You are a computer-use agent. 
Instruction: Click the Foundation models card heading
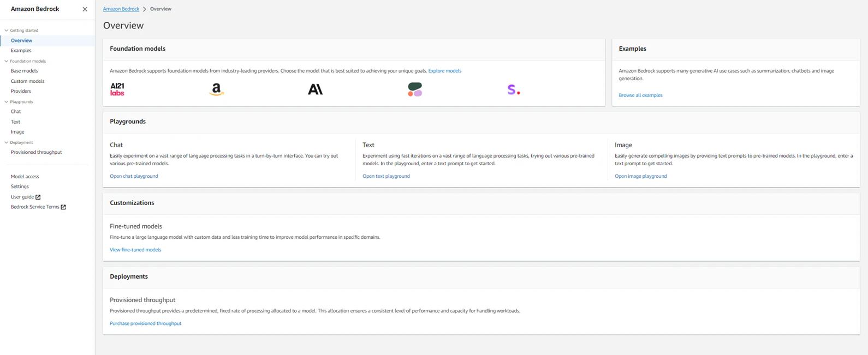pos(138,49)
